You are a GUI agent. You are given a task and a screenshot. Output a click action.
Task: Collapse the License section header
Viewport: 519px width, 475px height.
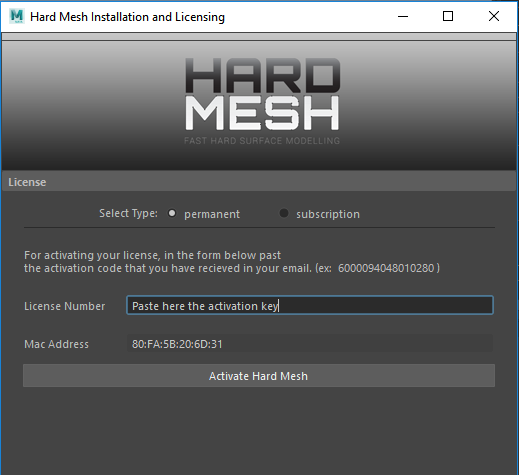(259, 182)
